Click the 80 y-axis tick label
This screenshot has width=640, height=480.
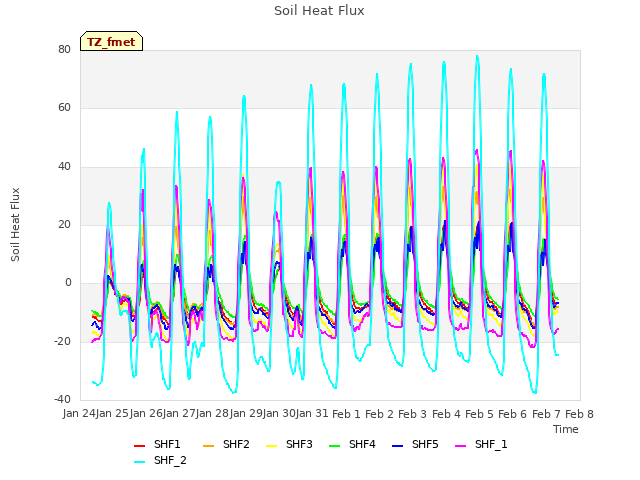[64, 49]
